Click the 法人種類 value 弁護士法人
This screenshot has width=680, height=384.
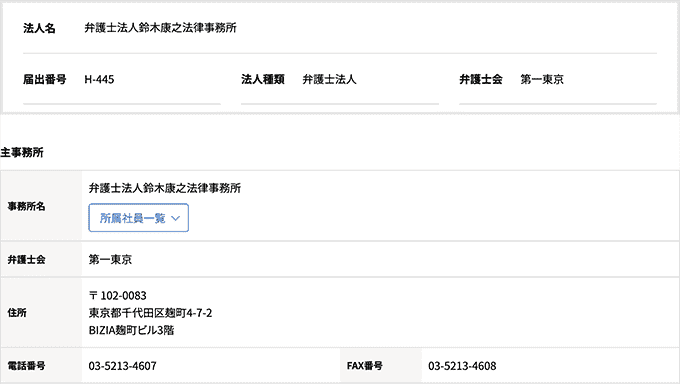[329, 79]
